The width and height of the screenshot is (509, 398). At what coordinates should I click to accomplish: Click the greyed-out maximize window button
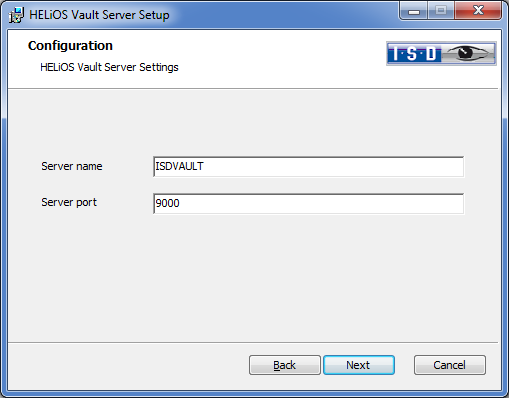[441, 11]
